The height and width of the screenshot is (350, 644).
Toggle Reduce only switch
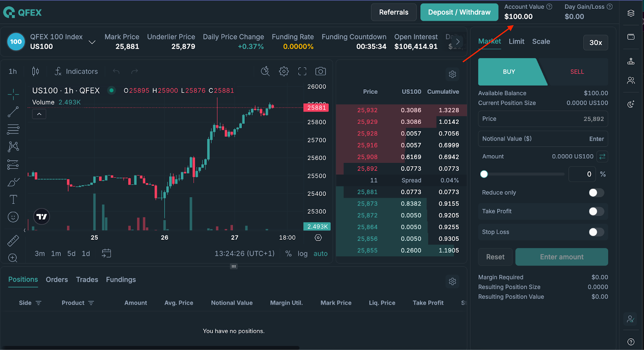pos(596,193)
